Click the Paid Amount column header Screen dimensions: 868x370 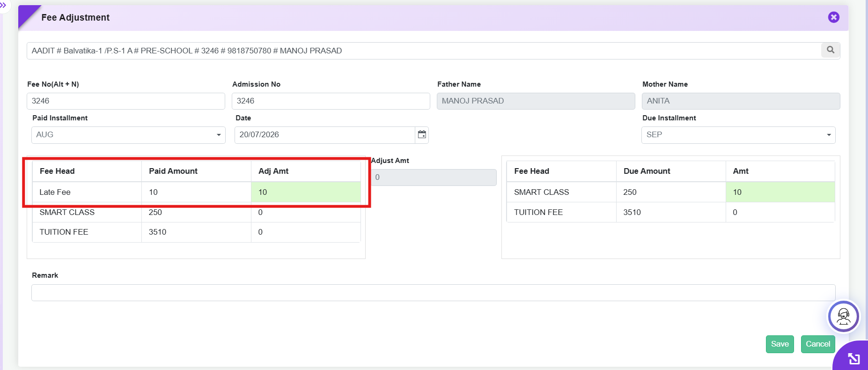point(173,171)
